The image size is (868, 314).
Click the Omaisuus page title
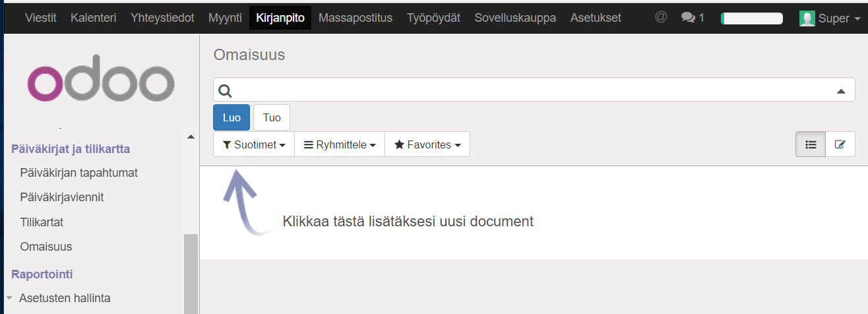tap(249, 55)
